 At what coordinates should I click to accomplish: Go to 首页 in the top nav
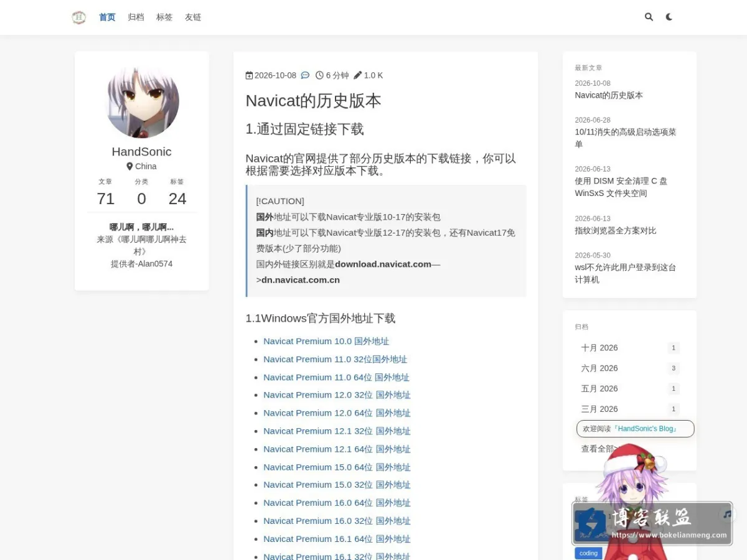(107, 17)
